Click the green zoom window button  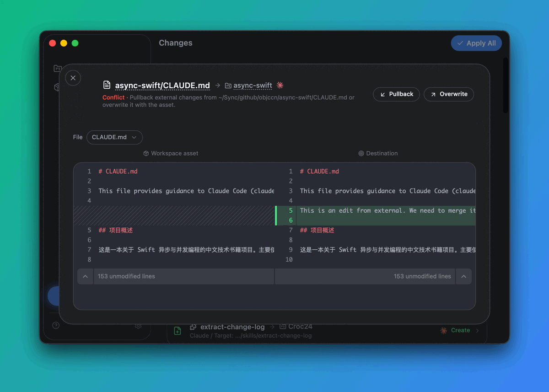pyautogui.click(x=75, y=43)
